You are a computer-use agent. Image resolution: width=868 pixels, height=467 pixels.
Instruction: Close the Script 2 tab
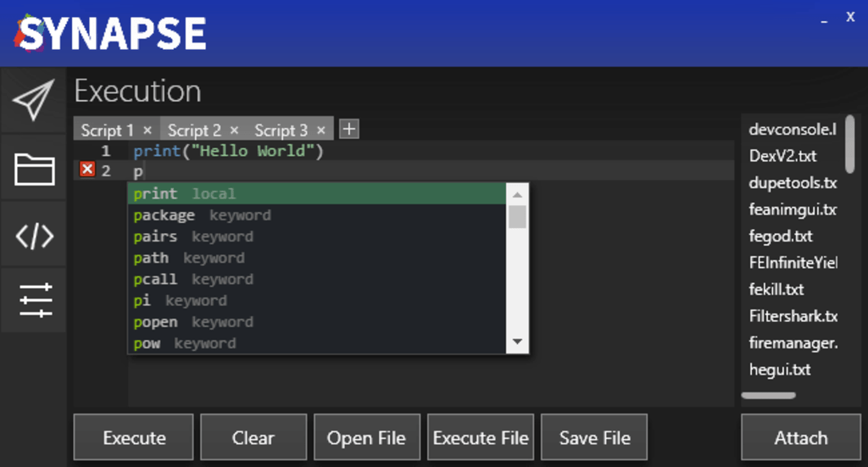[x=234, y=130]
